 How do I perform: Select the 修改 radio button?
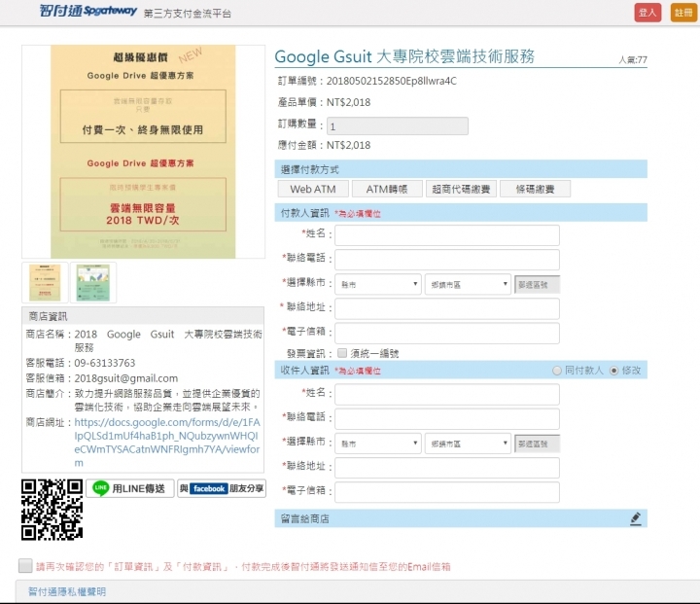pyautogui.click(x=613, y=371)
